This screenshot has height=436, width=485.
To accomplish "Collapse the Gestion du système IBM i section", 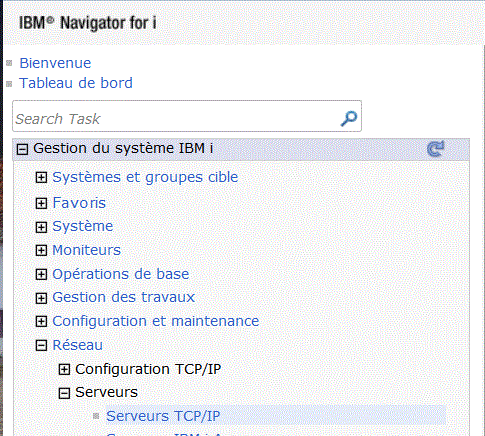I will click(x=22, y=149).
